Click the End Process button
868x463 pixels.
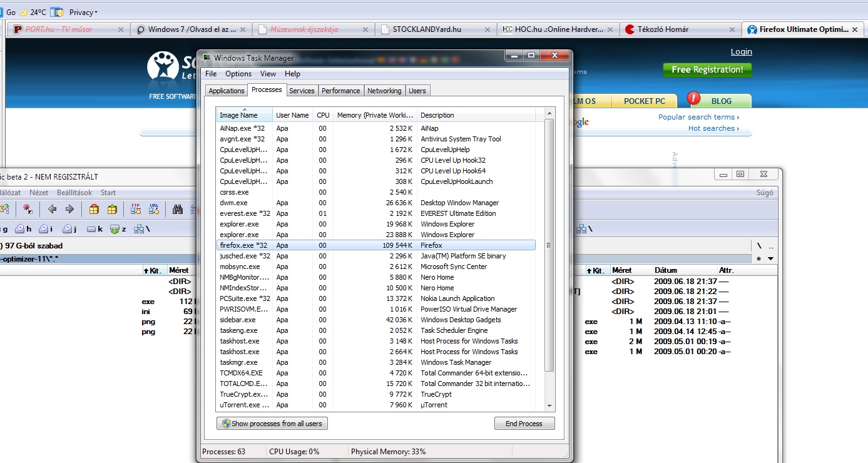(x=524, y=424)
